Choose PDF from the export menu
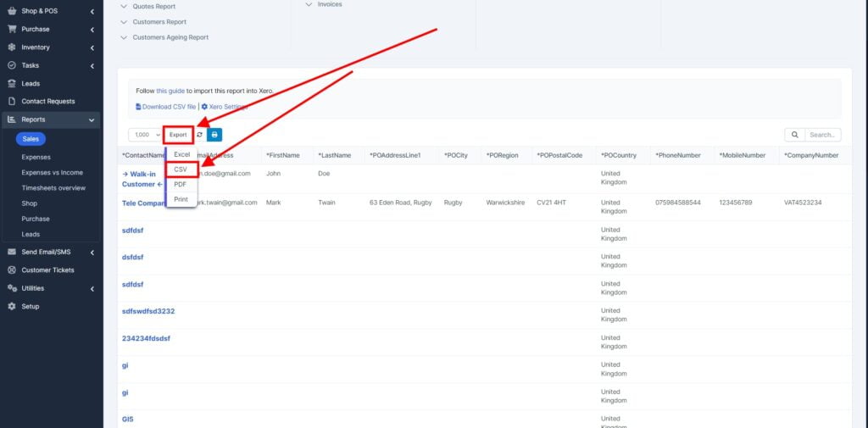This screenshot has width=868, height=428. point(181,185)
